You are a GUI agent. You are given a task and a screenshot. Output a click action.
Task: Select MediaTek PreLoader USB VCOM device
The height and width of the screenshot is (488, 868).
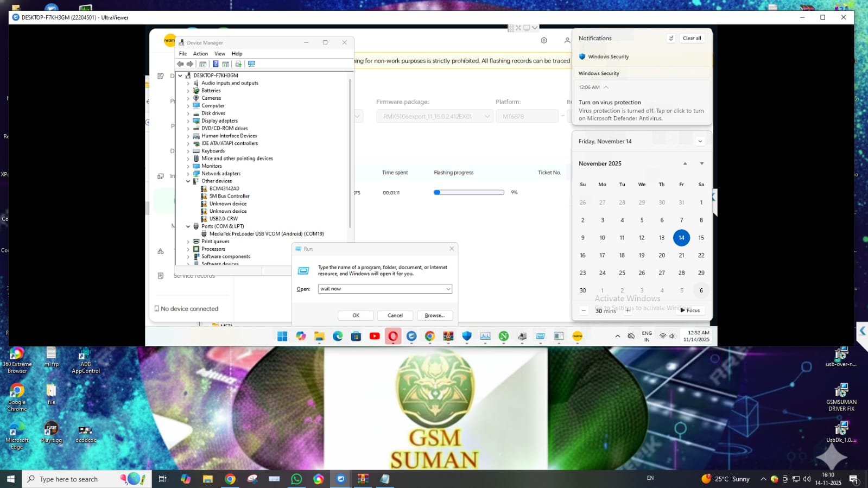tap(267, 234)
